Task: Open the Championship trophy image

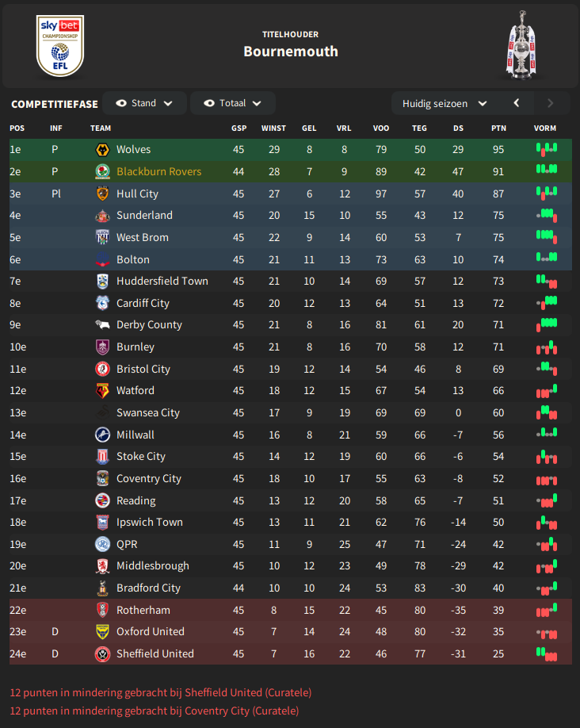Action: point(523,45)
